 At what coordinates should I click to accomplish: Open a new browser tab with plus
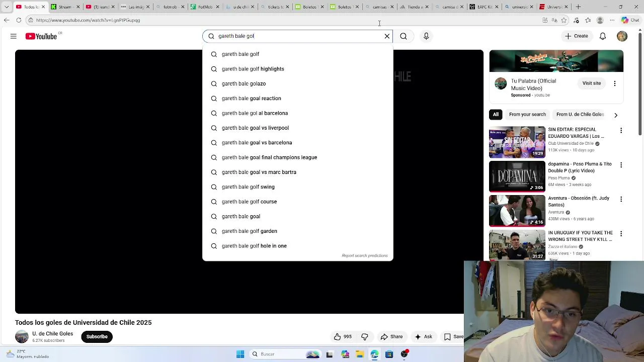pyautogui.click(x=578, y=7)
